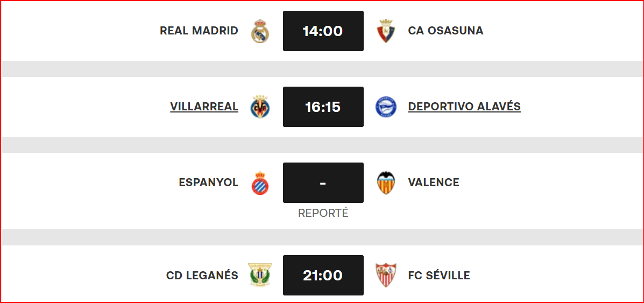Open the Villarreal team link

(x=204, y=107)
